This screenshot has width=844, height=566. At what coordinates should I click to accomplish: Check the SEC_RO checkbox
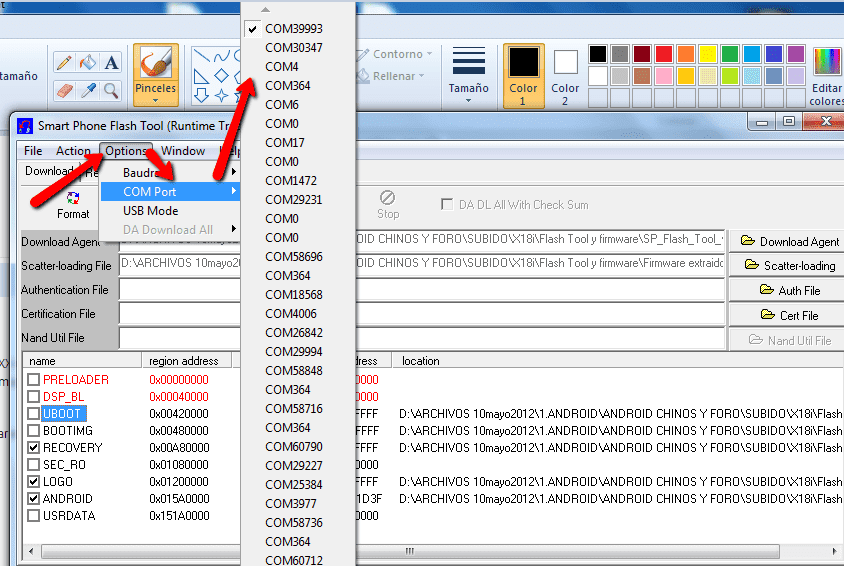coord(33,464)
